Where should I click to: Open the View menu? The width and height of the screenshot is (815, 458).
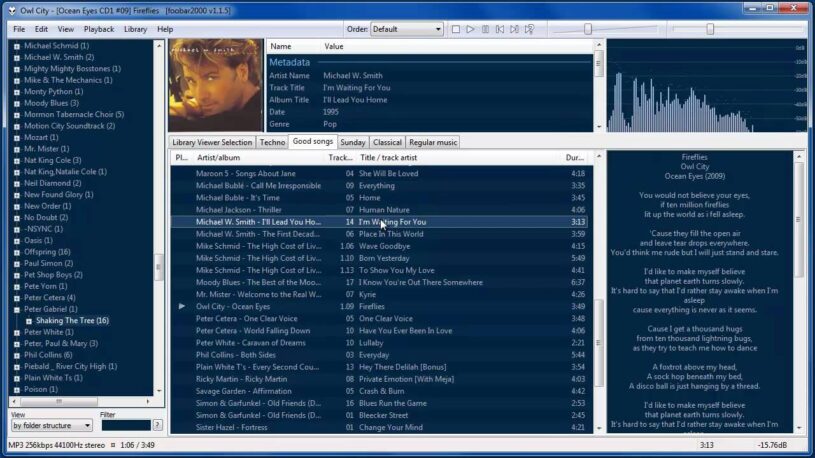click(65, 29)
